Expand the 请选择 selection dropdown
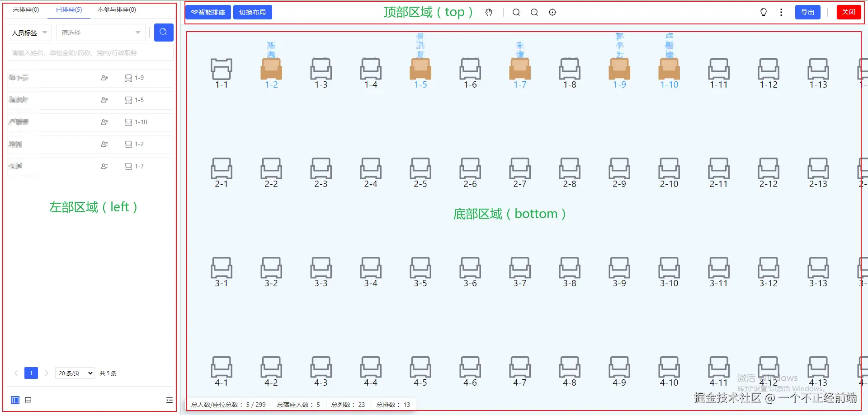 [x=100, y=32]
